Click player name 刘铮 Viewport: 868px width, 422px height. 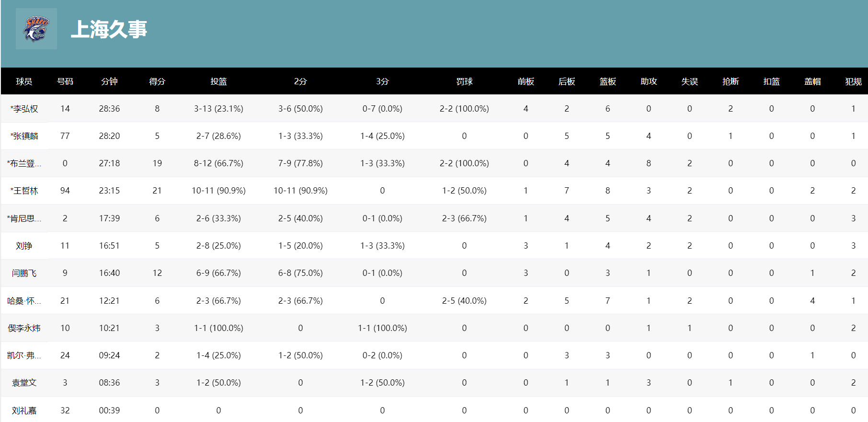[x=24, y=246]
